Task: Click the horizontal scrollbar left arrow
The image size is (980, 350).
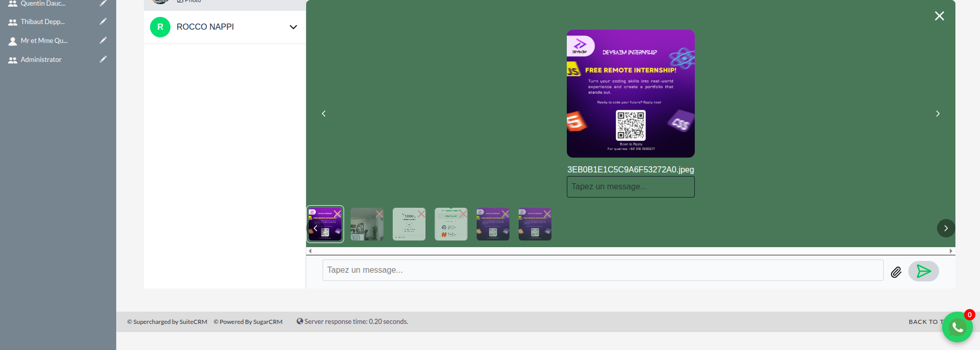Action: (310, 251)
